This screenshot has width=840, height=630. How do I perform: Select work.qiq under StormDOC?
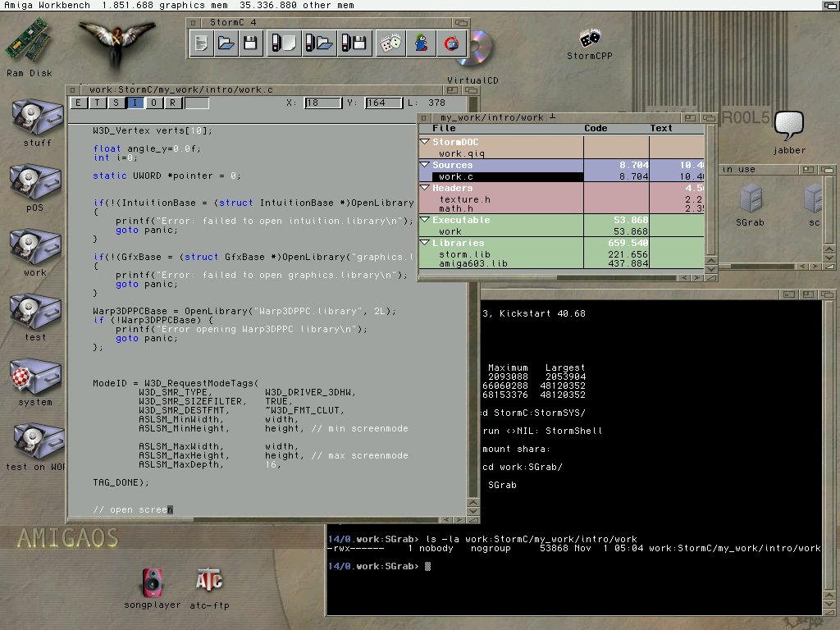462,153
